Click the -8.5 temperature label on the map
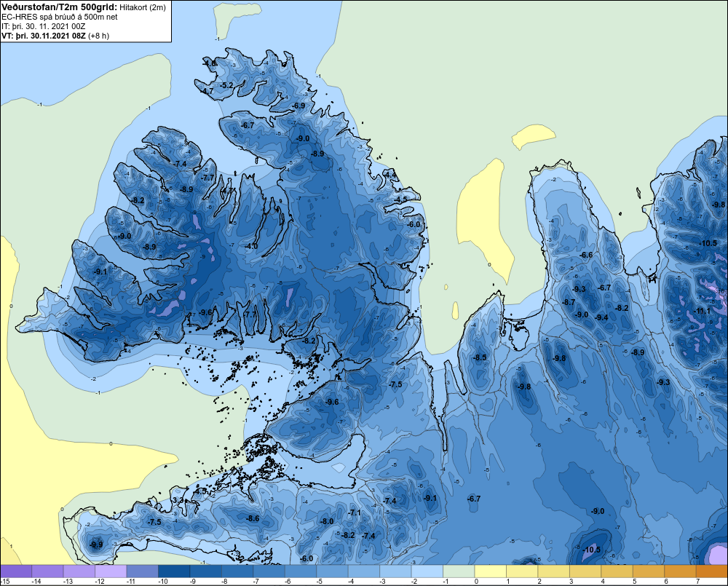The image size is (728, 586). point(480,357)
